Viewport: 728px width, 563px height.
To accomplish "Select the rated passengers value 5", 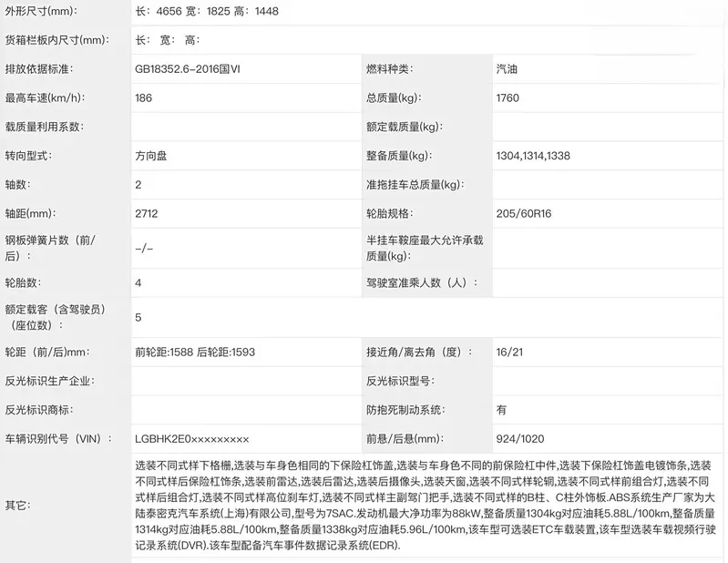I will pyautogui.click(x=138, y=317).
